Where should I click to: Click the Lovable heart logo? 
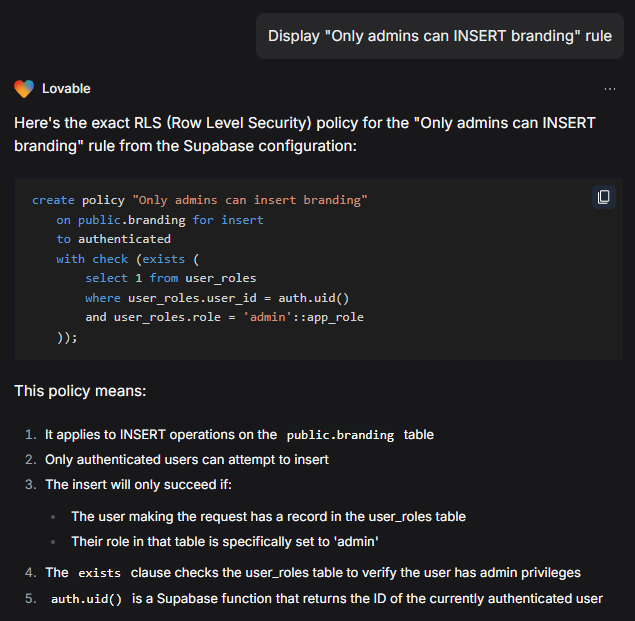click(x=24, y=89)
